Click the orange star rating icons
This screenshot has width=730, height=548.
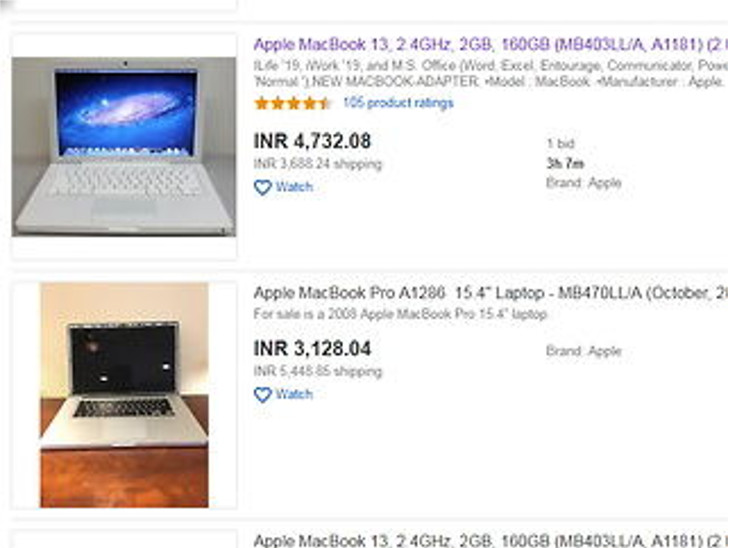[x=292, y=103]
